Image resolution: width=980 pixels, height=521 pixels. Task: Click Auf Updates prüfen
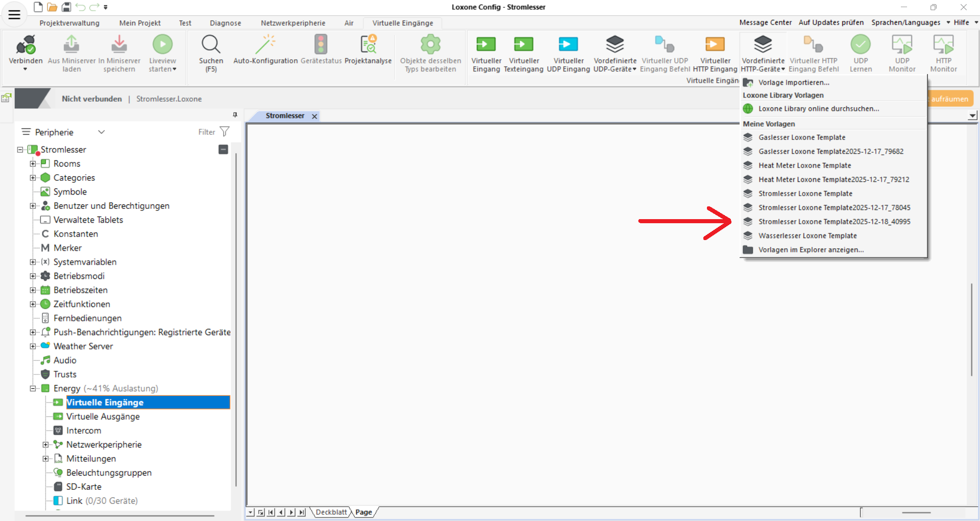click(831, 22)
